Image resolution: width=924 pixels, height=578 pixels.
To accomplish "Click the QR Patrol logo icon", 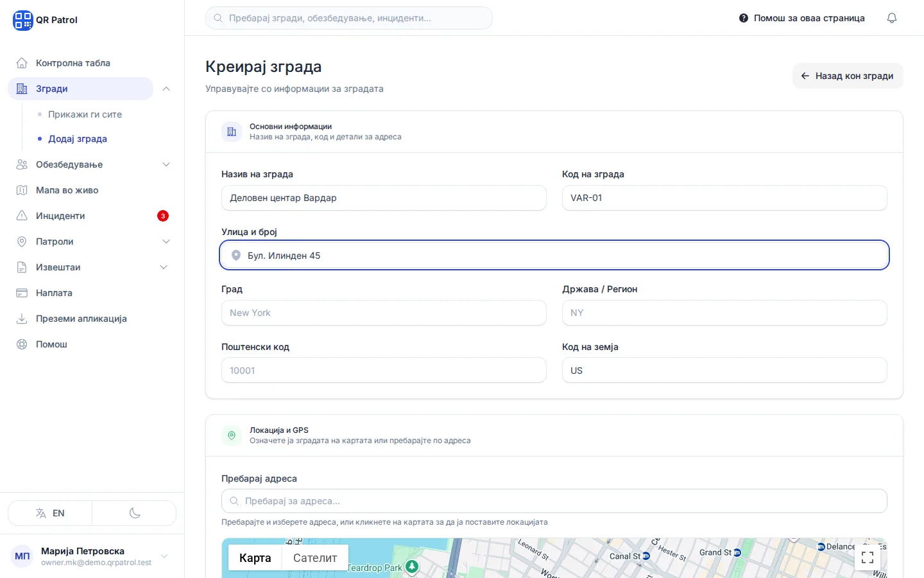I will tap(22, 20).
